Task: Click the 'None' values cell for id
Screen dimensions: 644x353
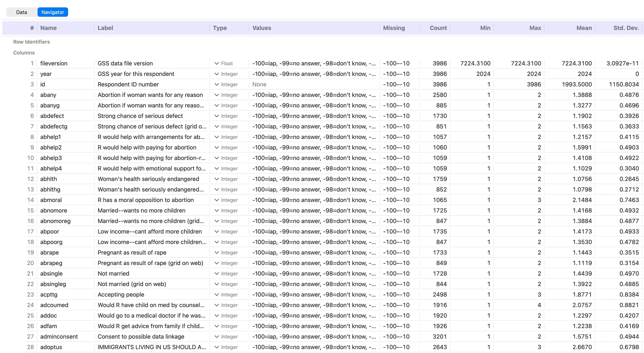Action: pos(259,84)
